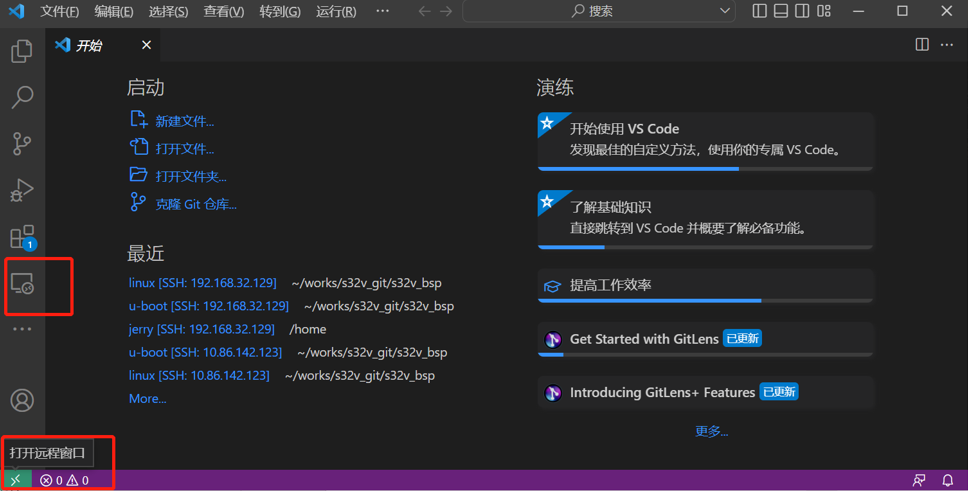Screen dimensions: 968x492
Task: Close the 开始 tab
Action: point(146,44)
